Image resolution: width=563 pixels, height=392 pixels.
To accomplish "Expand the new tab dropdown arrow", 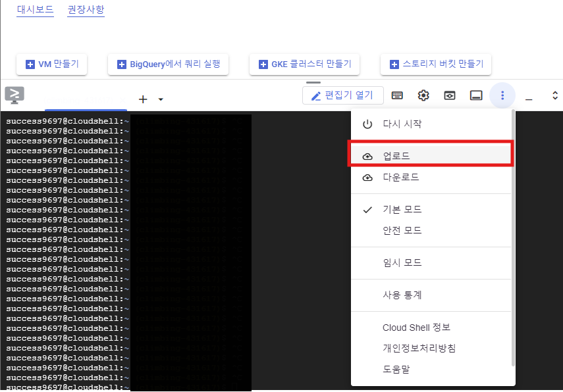I will [x=161, y=99].
